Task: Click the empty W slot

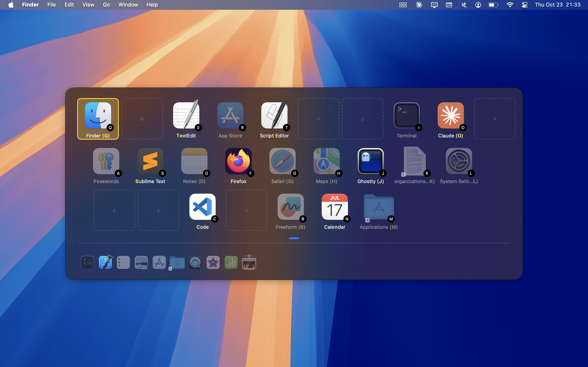Action: click(x=142, y=119)
